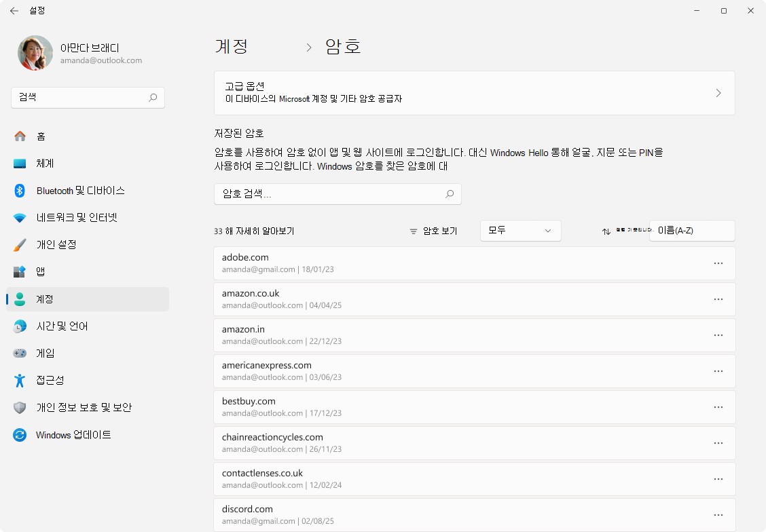Focus the 암호 검색 input field

click(x=338, y=194)
